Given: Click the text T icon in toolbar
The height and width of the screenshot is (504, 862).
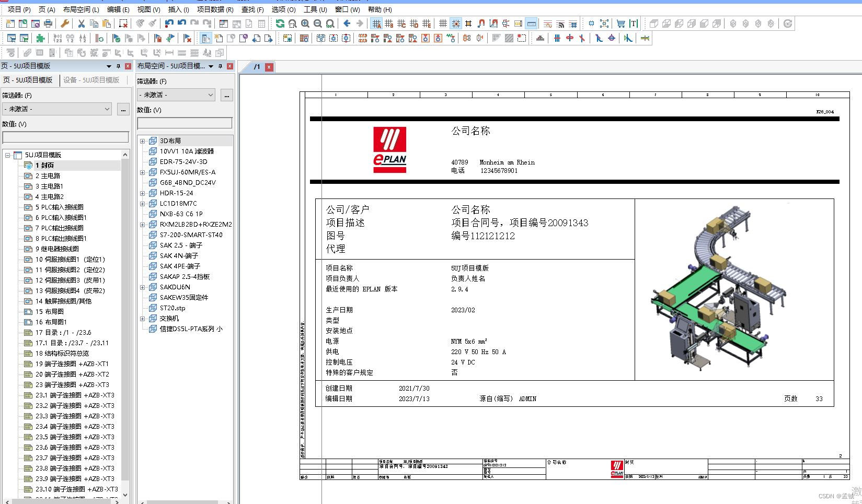Looking at the screenshot, I should 634,24.
